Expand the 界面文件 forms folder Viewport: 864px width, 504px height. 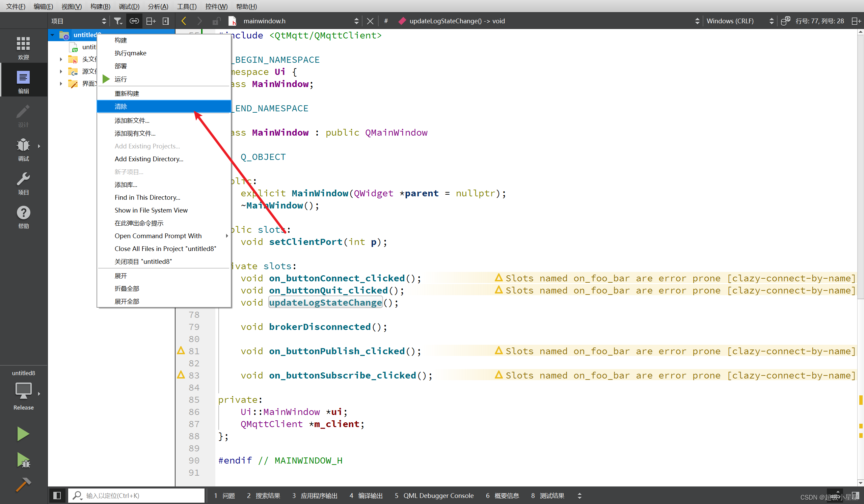(x=61, y=84)
